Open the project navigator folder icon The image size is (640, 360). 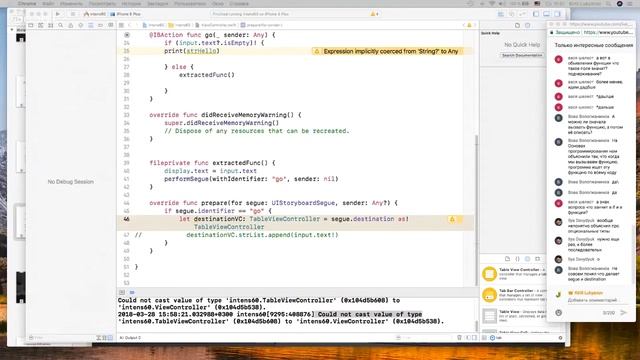click(x=31, y=25)
